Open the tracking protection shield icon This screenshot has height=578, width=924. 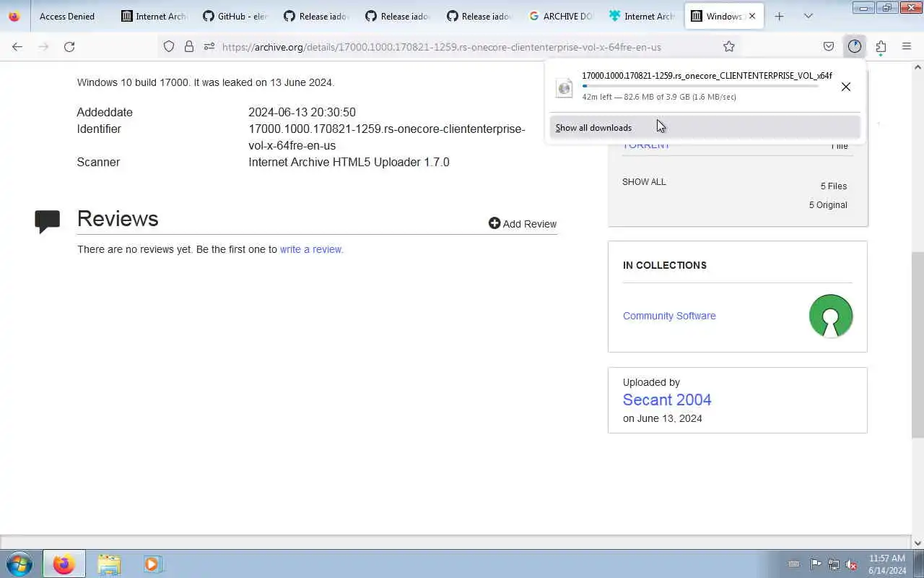coord(169,47)
